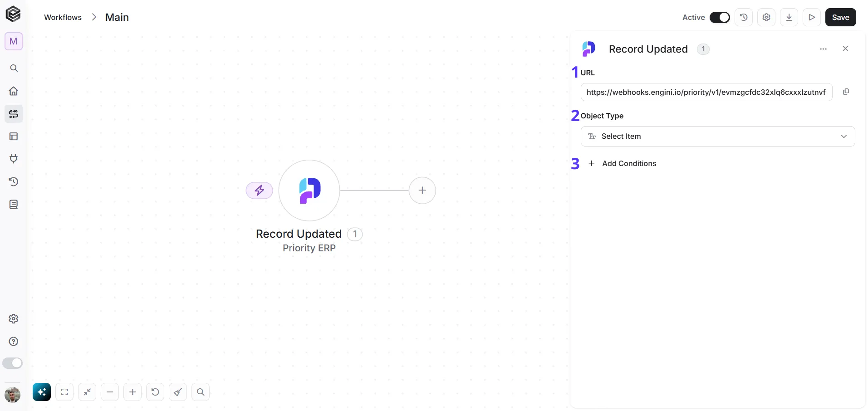This screenshot has height=411, width=868.
Task: Click Add Conditions
Action: pos(622,163)
